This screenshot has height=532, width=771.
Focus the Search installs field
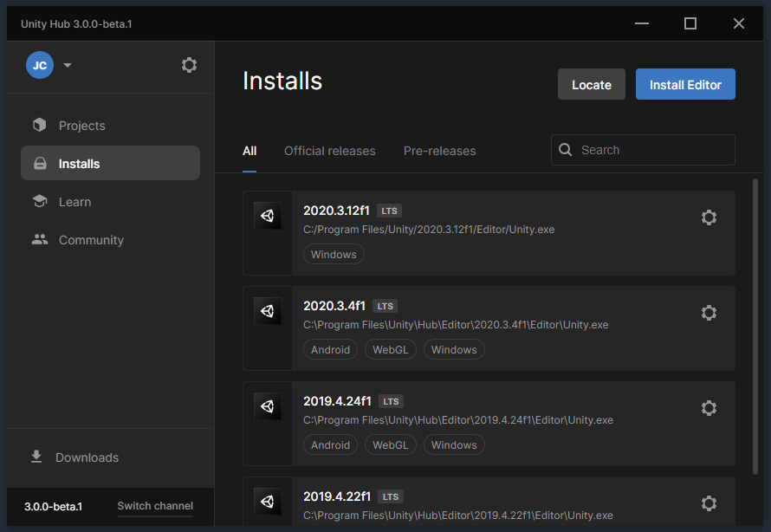click(643, 150)
